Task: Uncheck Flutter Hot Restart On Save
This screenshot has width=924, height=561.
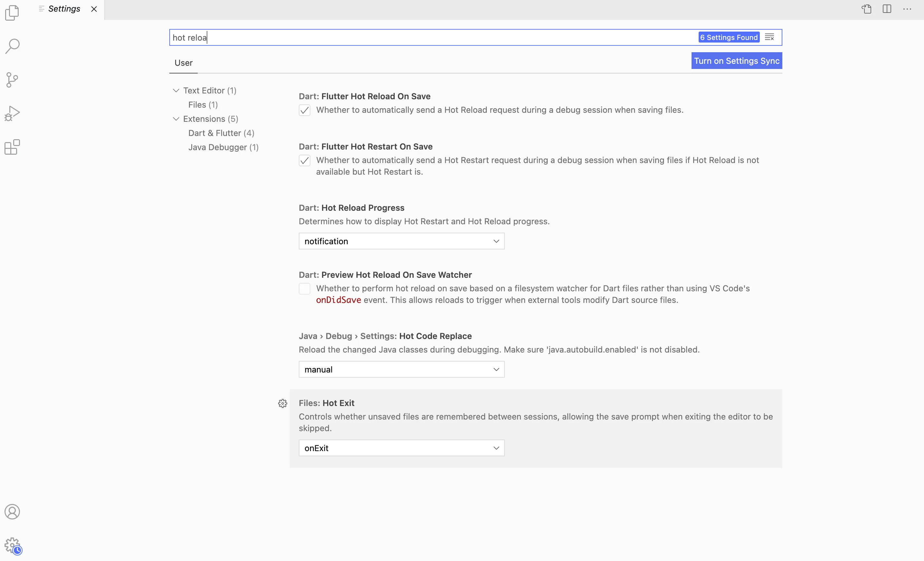Action: click(305, 160)
